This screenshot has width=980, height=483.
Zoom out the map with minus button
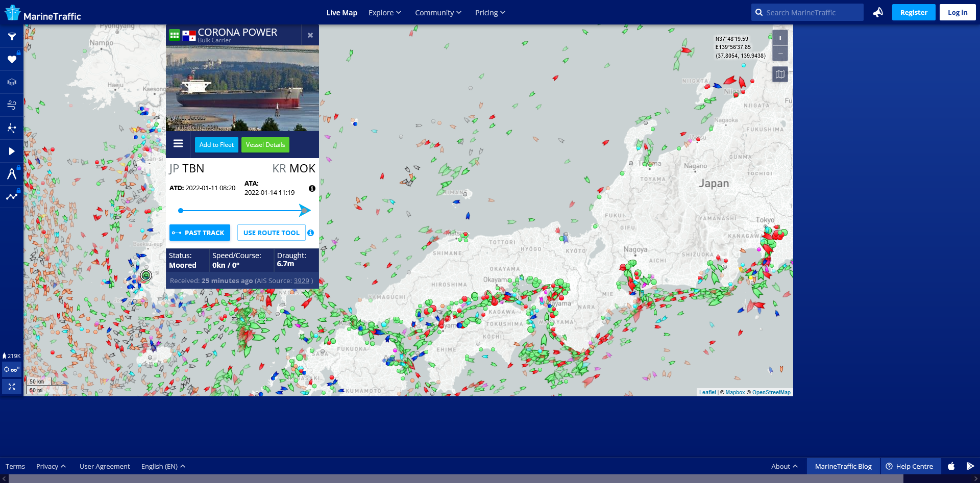[780, 53]
